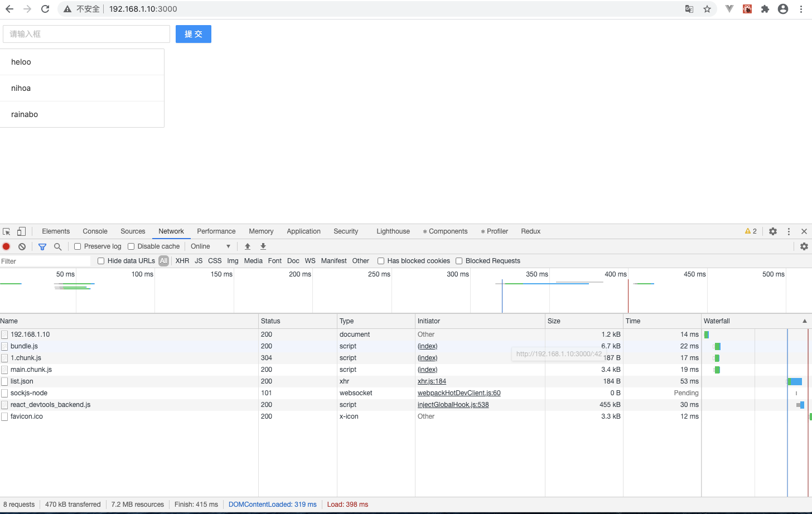This screenshot has height=514, width=812.
Task: Click the network Filter text field
Action: [x=45, y=261]
